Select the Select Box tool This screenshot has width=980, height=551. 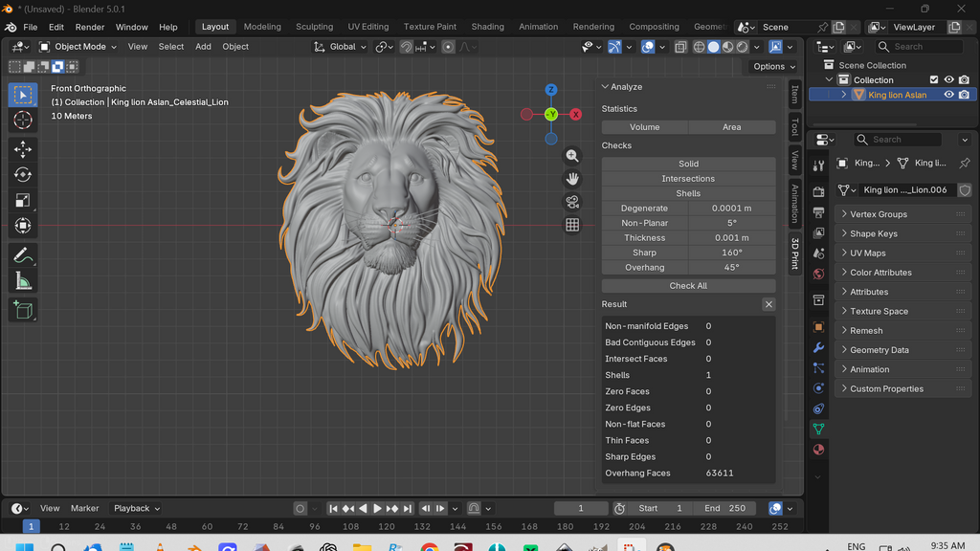(x=23, y=95)
